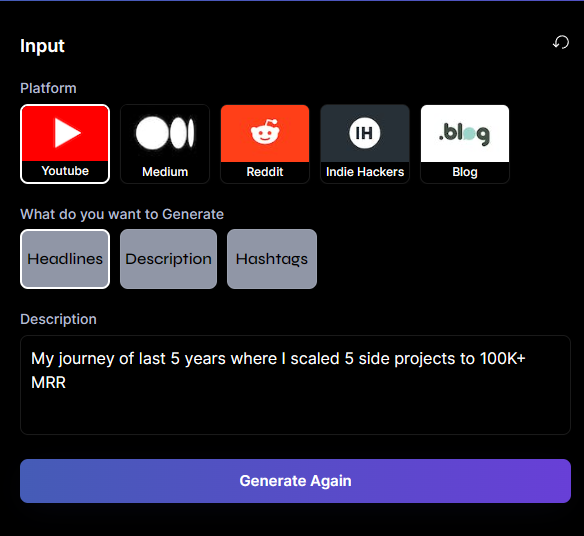Screen dimensions: 584x536
Task: Click the Description field label above the textbox
Action: click(x=58, y=319)
